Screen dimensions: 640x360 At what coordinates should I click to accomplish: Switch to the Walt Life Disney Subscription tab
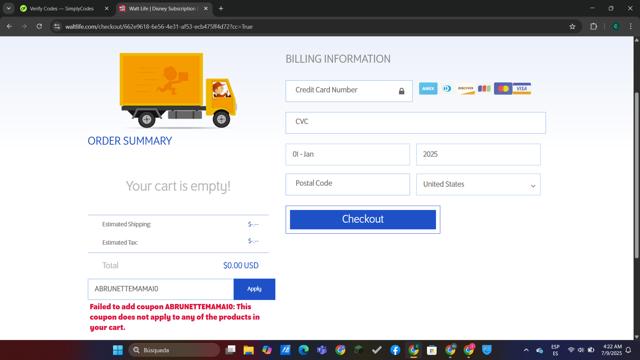[162, 8]
